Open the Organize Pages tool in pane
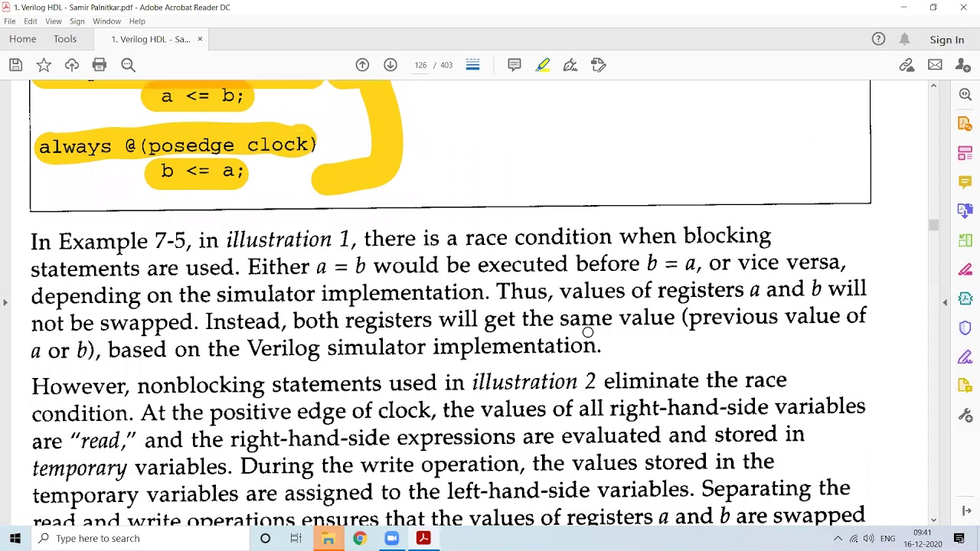Screen dimensions: 980x551 (x=965, y=240)
